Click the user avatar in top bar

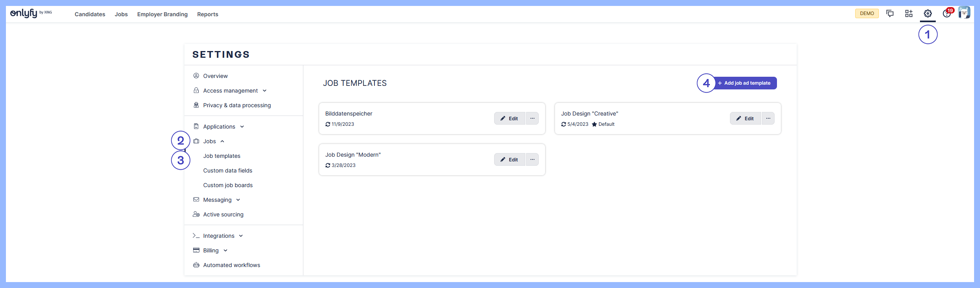(964, 13)
